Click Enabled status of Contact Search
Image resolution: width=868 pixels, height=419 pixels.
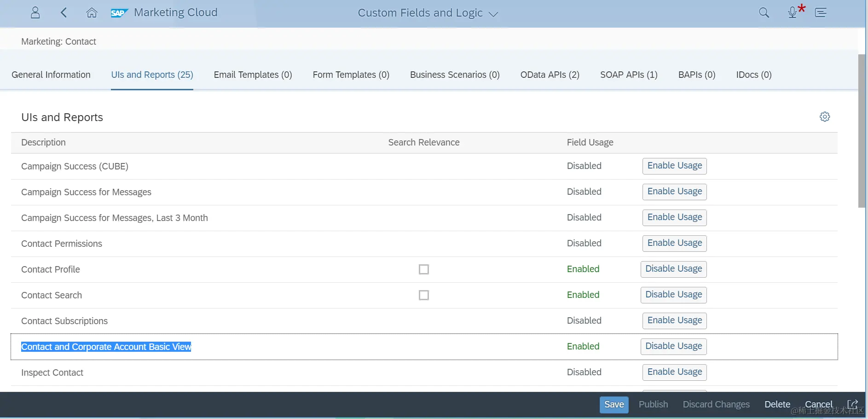click(583, 295)
